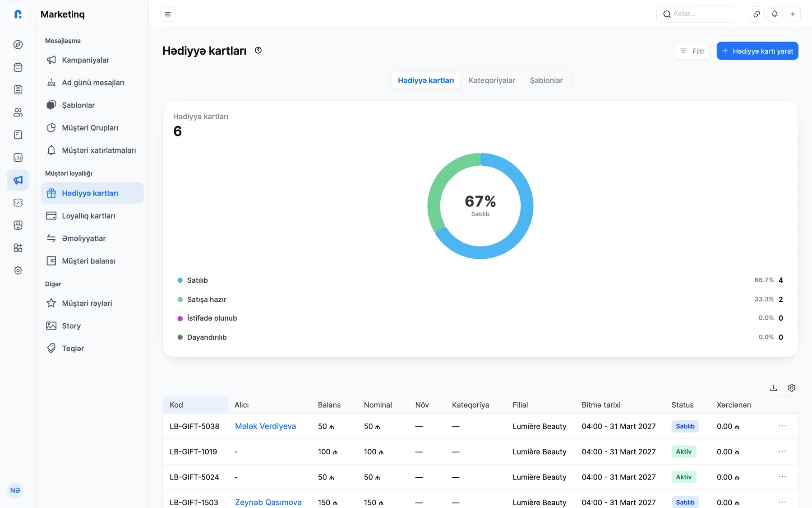Open table column settings gear icon

[792, 388]
